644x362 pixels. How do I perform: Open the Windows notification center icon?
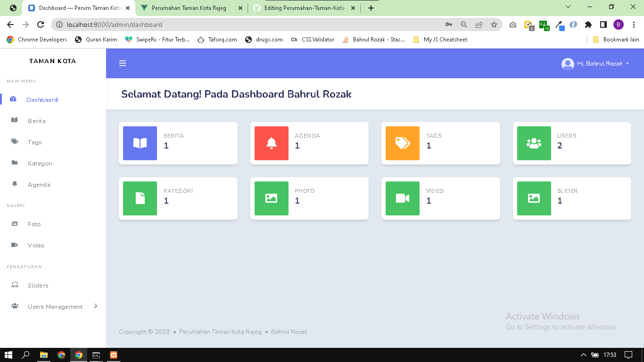628,355
